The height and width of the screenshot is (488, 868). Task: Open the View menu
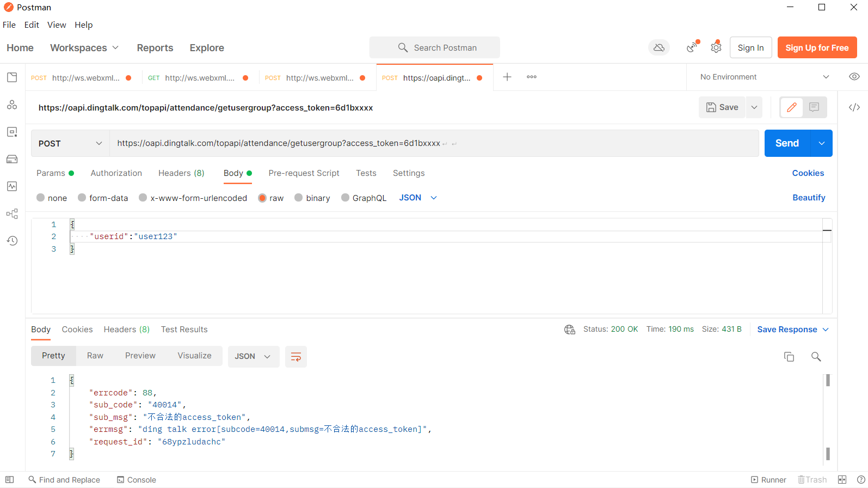tap(57, 25)
